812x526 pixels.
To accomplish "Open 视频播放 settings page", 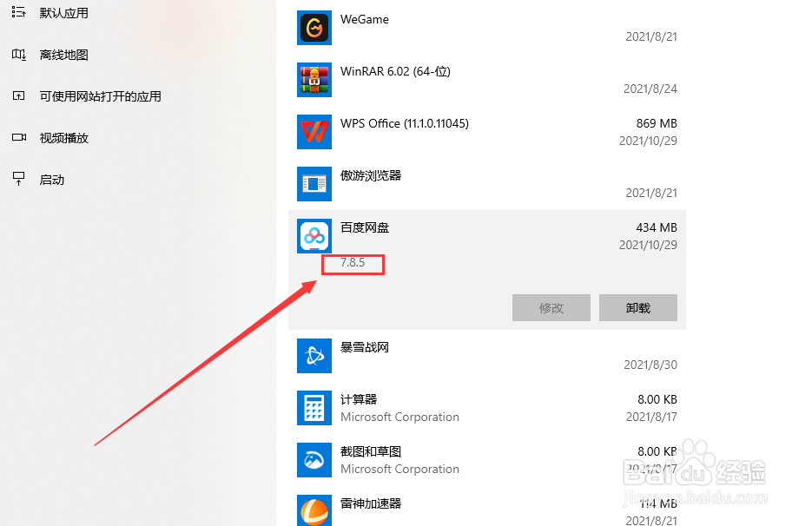I will coord(63,138).
